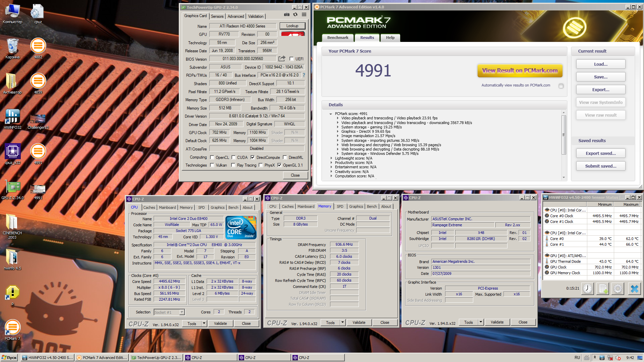Launch the PCMark 7 desktop shortcut
Screen dimensions: 644x362
(12, 330)
